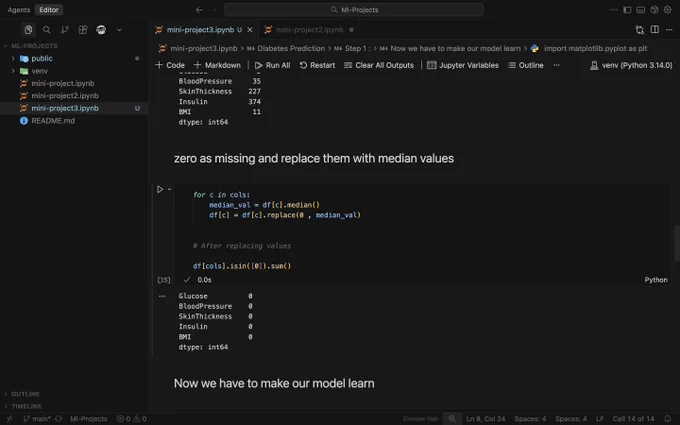Screen dimensions: 680x425
Task: Run the median replacement code cell
Action: coord(160,189)
